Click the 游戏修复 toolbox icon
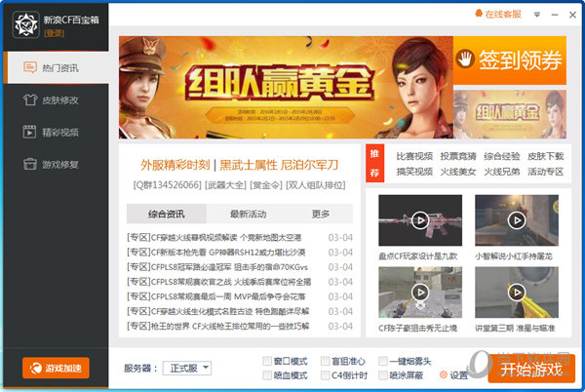This screenshot has height=392, width=585. tap(30, 164)
